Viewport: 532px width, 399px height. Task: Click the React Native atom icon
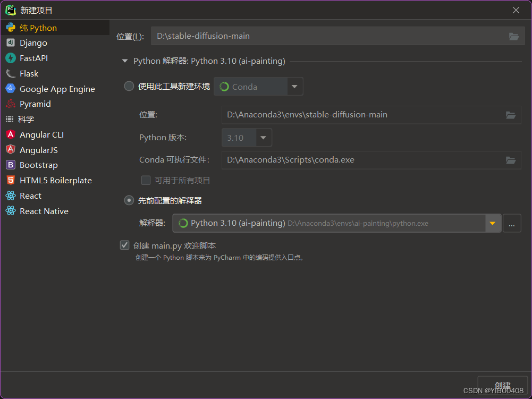point(11,211)
